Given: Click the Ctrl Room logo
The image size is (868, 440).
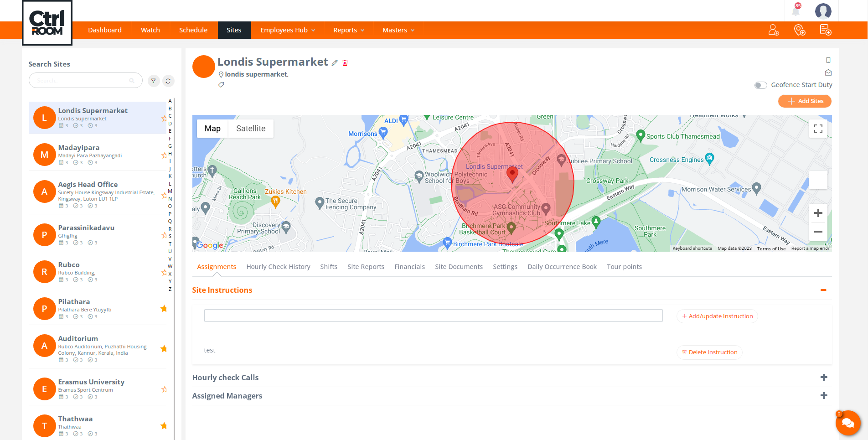Looking at the screenshot, I should coord(47,23).
